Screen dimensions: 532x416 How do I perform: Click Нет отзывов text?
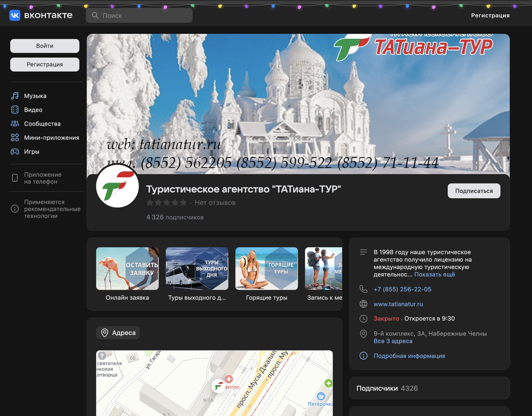click(215, 202)
